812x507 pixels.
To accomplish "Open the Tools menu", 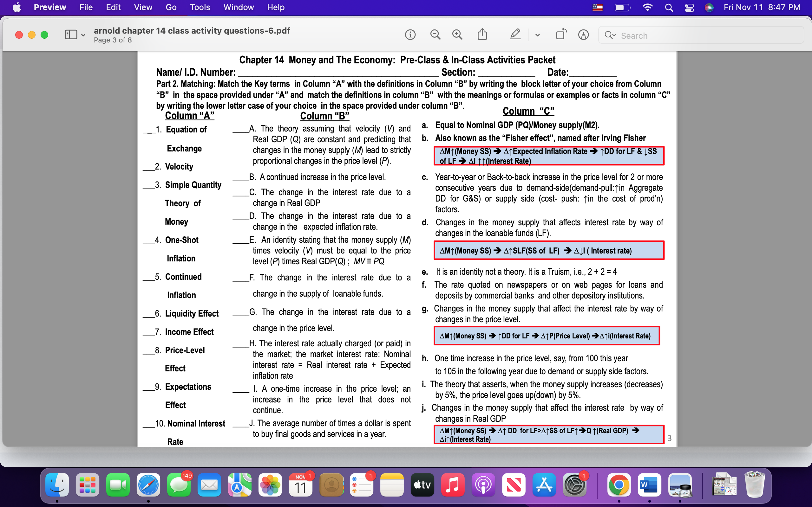I will [x=200, y=7].
